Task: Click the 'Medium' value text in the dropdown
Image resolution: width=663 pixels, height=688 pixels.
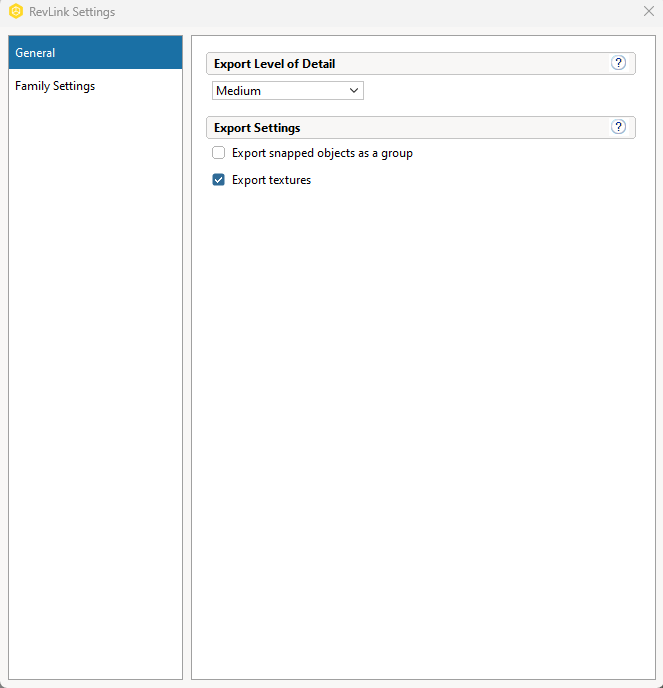Action: click(x=238, y=91)
